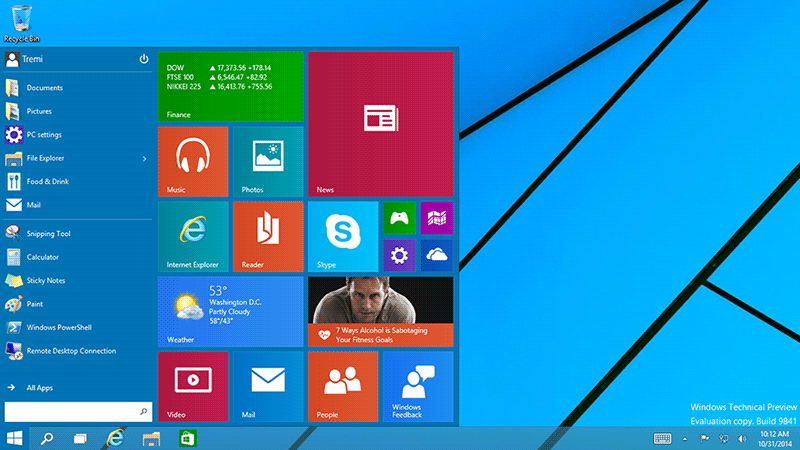Open the clock showing 10:12 AM
800x450 pixels.
774,439
